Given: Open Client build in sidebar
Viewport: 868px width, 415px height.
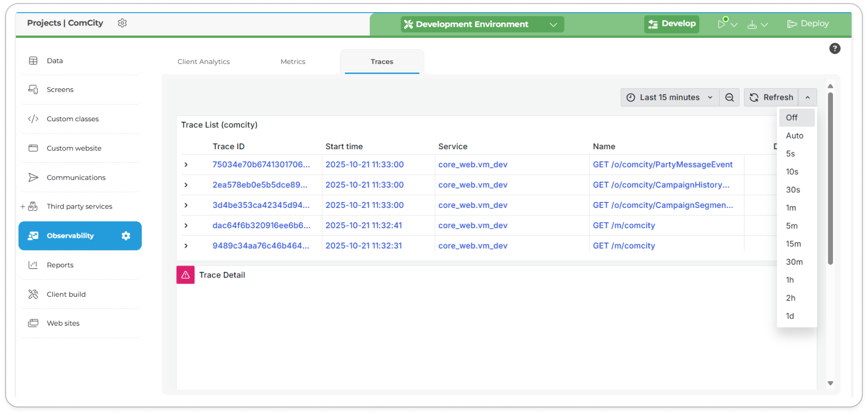Looking at the screenshot, I should point(66,294).
